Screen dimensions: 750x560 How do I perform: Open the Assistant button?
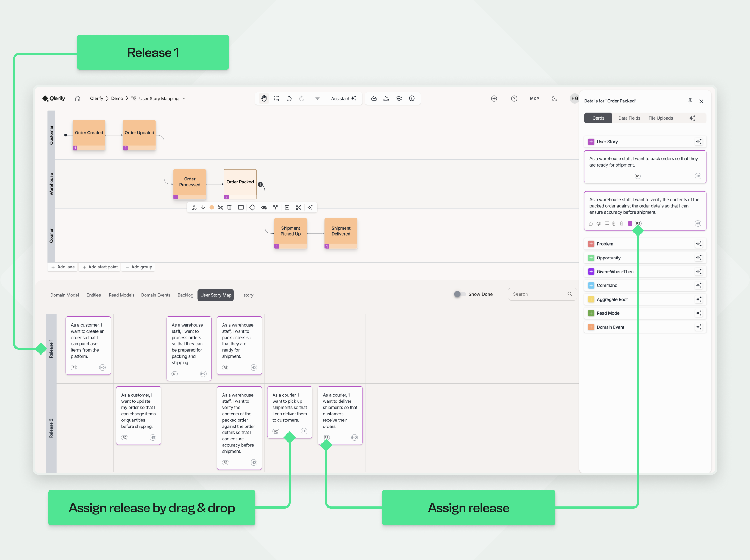click(x=343, y=98)
